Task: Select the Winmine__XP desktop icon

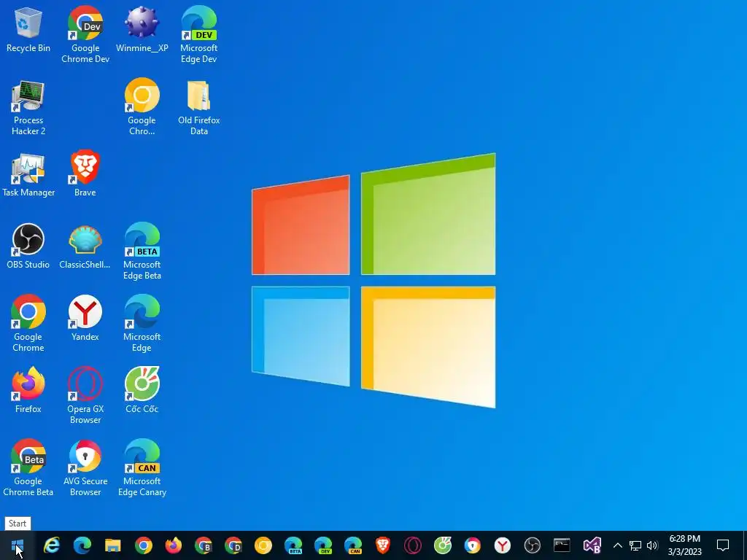Action: [x=142, y=29]
